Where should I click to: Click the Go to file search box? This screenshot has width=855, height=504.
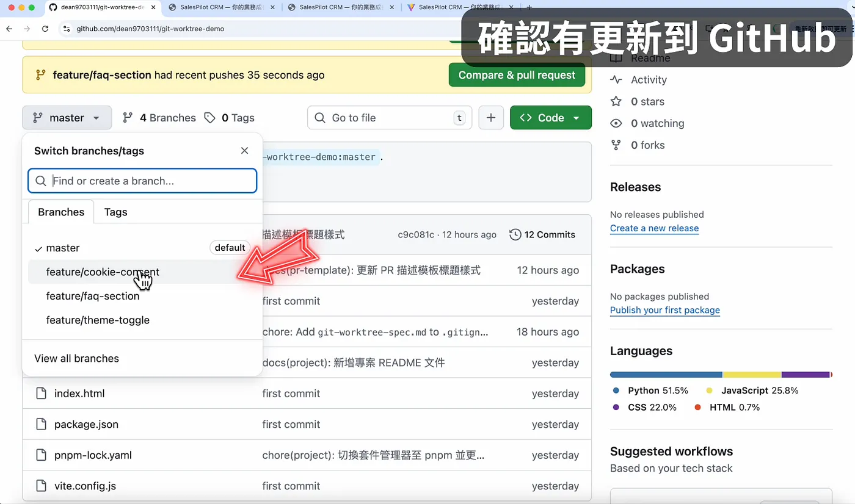(390, 118)
